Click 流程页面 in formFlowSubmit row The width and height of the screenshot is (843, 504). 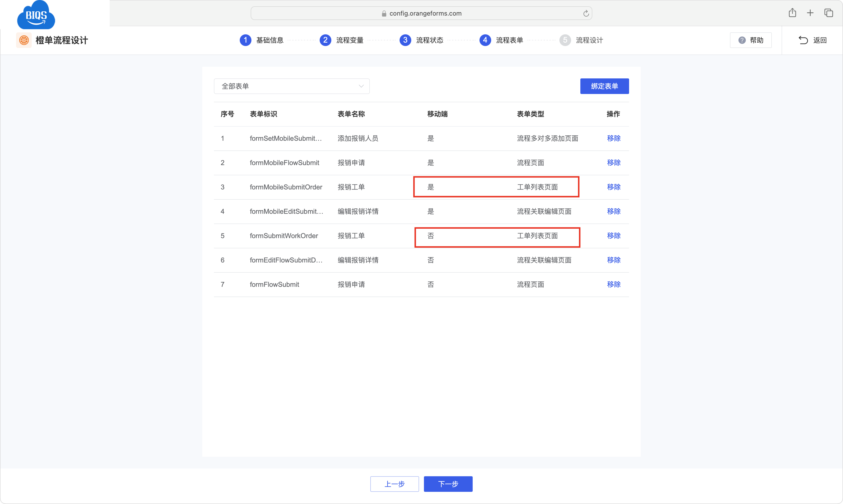(x=530, y=285)
